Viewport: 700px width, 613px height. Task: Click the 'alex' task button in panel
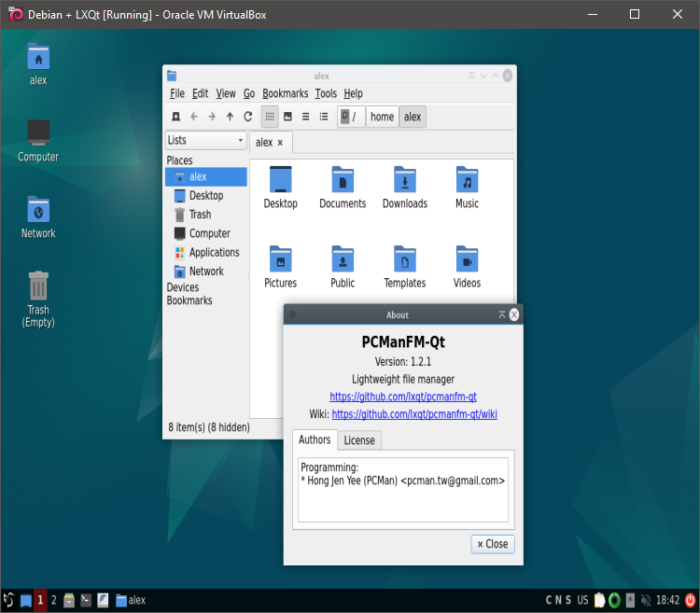131,601
